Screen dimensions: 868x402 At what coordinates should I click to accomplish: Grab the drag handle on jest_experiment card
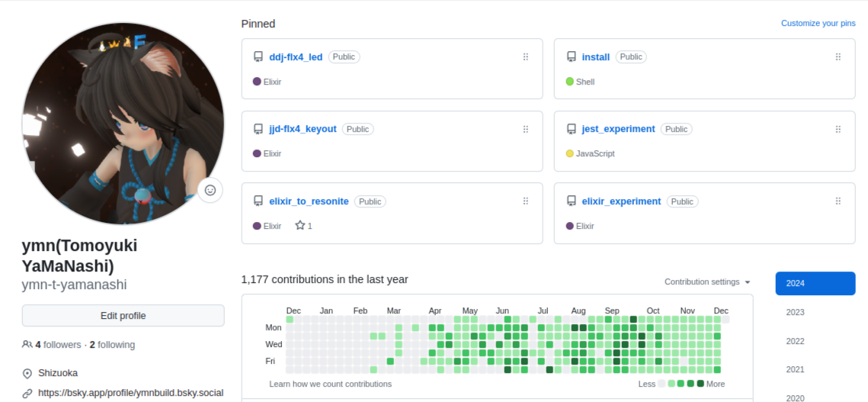coord(838,129)
